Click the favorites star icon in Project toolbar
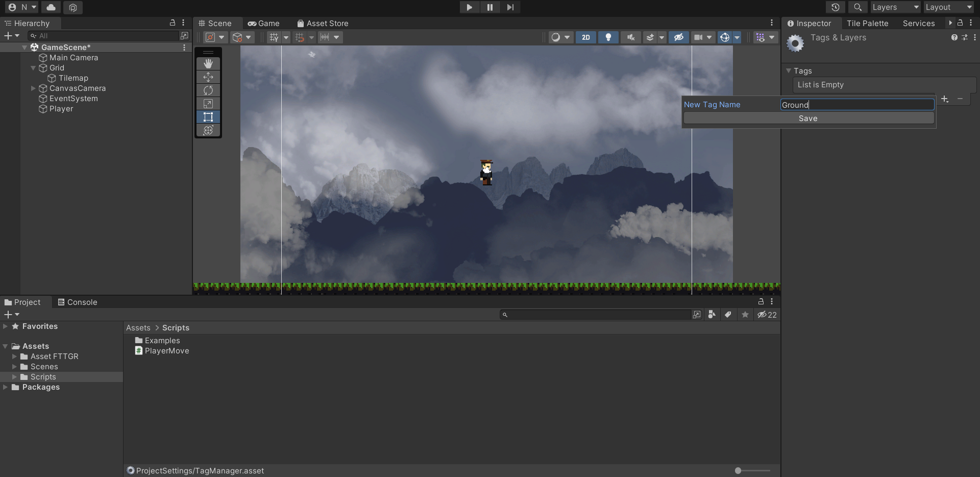 click(745, 315)
